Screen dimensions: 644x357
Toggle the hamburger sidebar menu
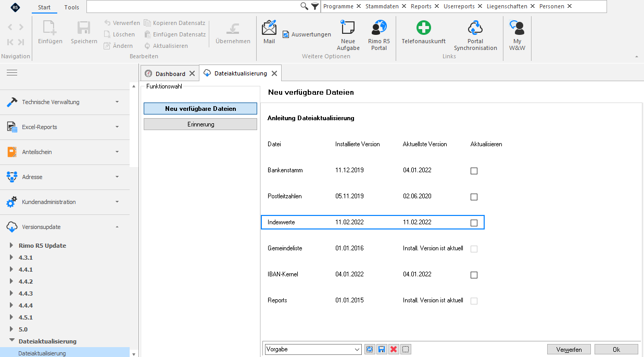point(12,72)
